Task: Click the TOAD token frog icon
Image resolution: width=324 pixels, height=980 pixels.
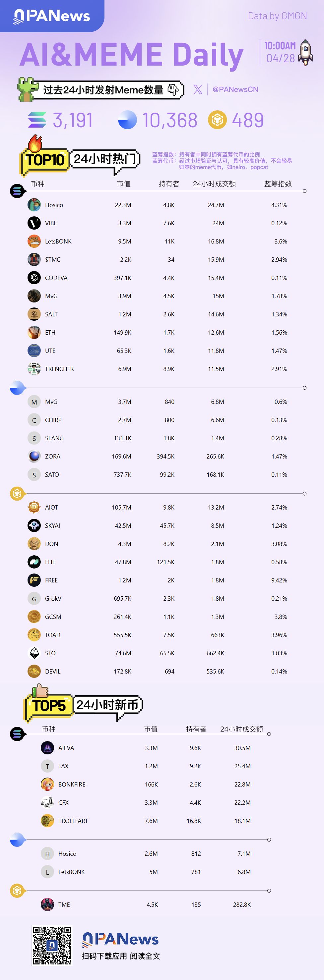Action: point(34,635)
